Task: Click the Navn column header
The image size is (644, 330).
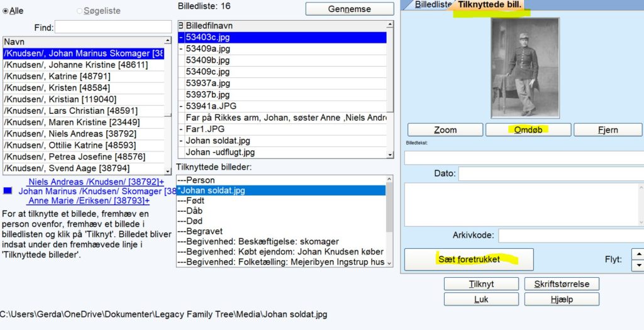Action: [84, 41]
